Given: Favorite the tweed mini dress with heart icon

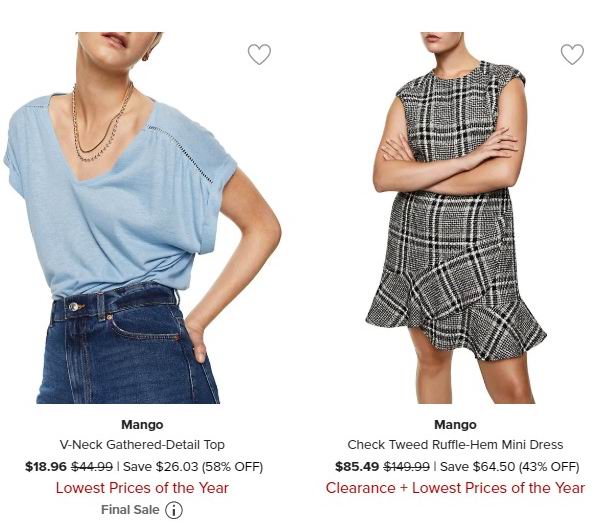Looking at the screenshot, I should (x=572, y=54).
